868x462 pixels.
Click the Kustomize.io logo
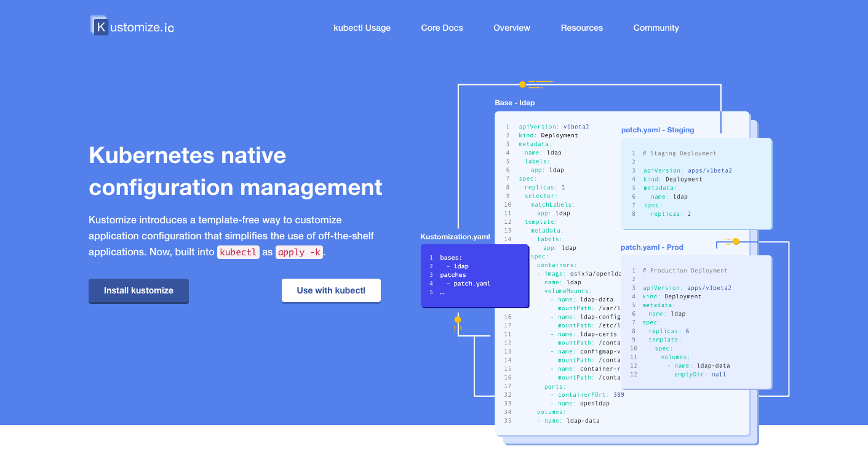click(x=132, y=26)
